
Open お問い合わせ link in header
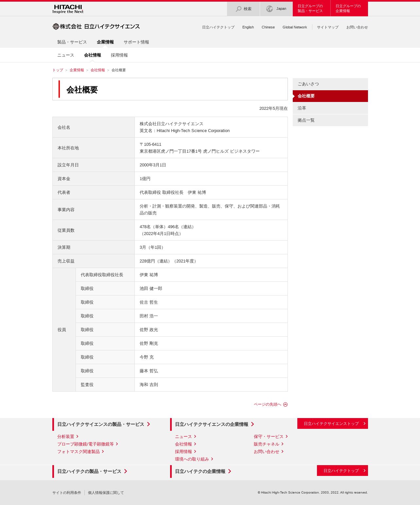click(x=357, y=27)
